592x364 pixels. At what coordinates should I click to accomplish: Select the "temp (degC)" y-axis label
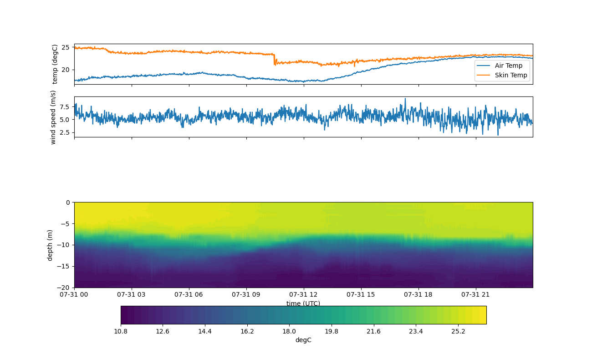55,64
